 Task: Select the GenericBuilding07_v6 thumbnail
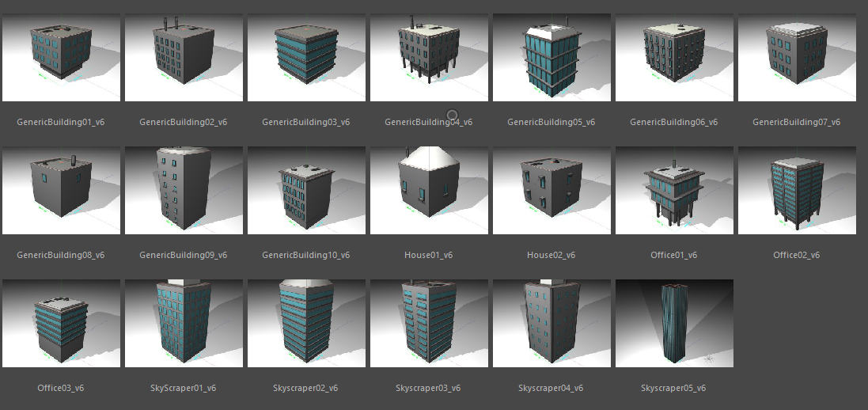click(797, 57)
